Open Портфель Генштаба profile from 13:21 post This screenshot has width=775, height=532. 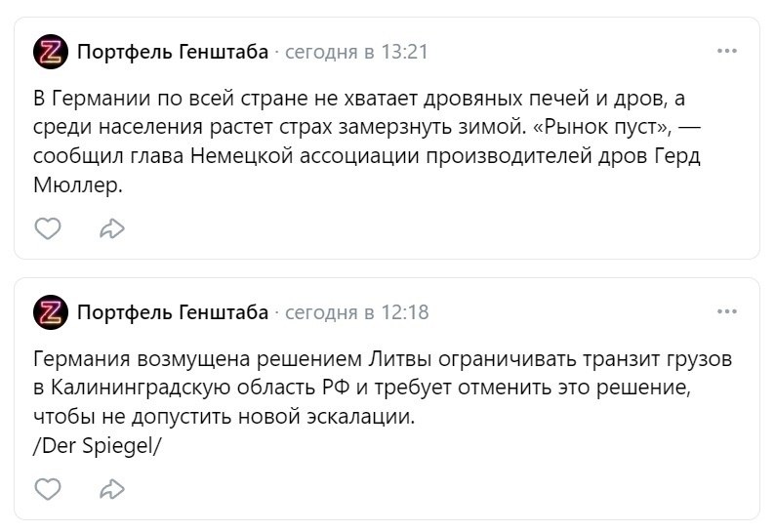pos(173,52)
